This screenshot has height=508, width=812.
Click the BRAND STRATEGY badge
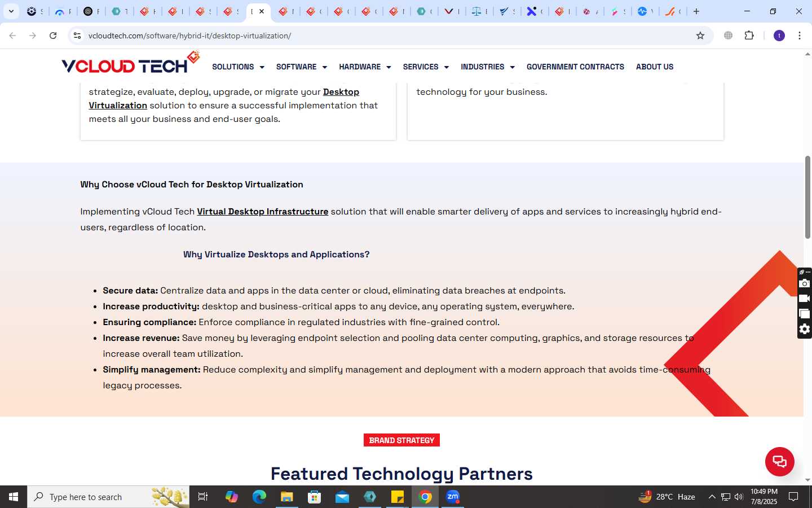(401, 440)
